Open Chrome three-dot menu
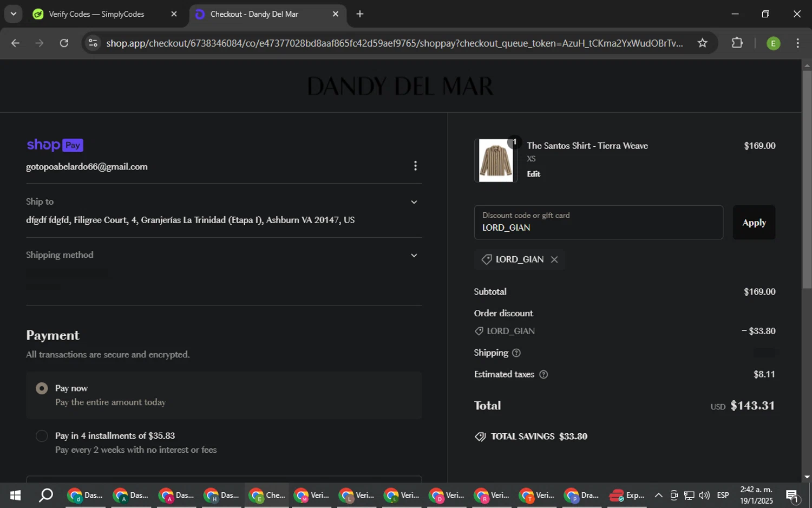 [x=798, y=43]
